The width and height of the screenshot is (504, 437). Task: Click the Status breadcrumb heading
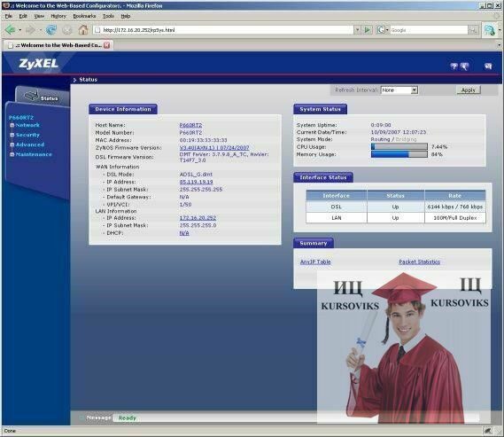pos(88,80)
